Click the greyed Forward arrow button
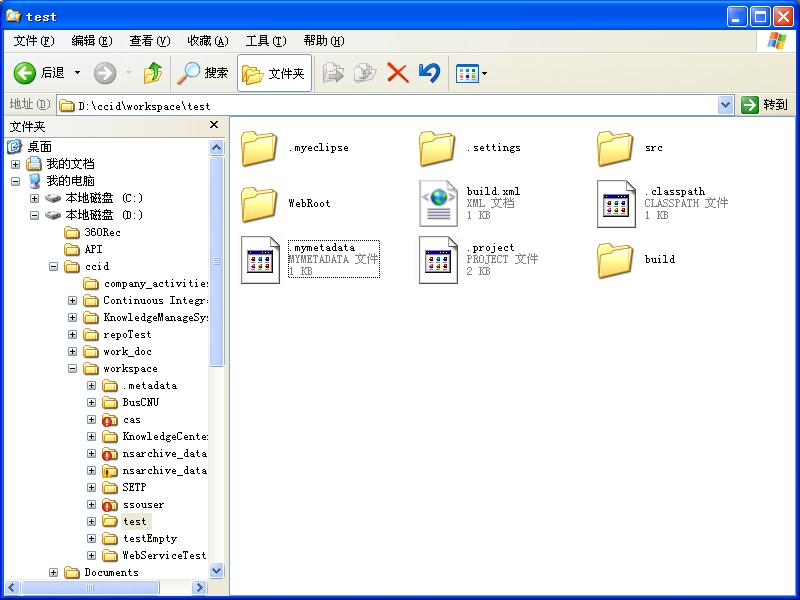This screenshot has width=800, height=600. [x=105, y=73]
